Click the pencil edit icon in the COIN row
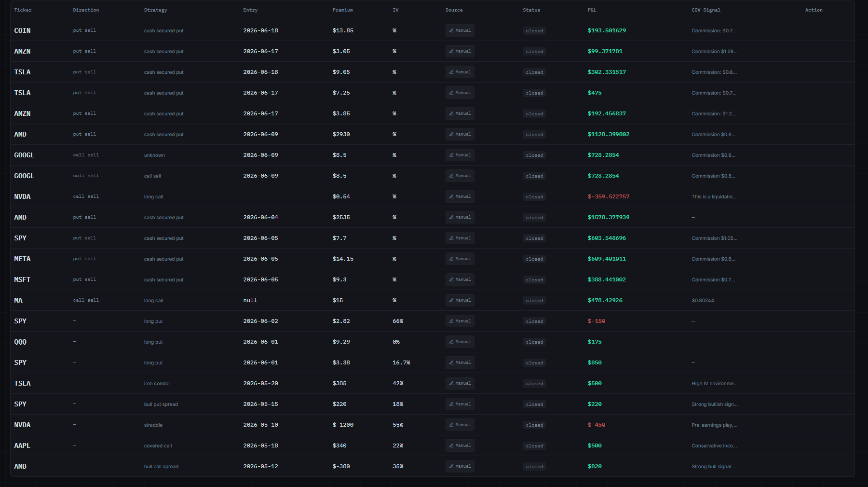The image size is (868, 487). pyautogui.click(x=451, y=30)
